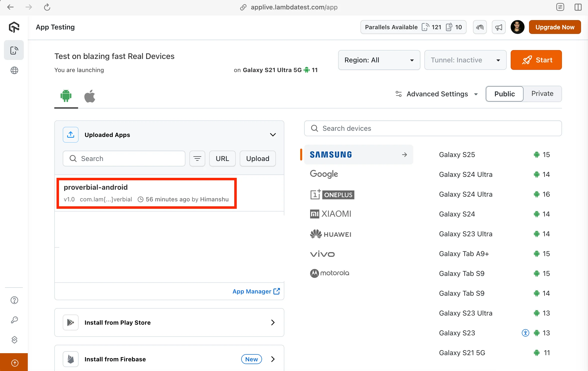Expand Advanced Settings options

[437, 94]
